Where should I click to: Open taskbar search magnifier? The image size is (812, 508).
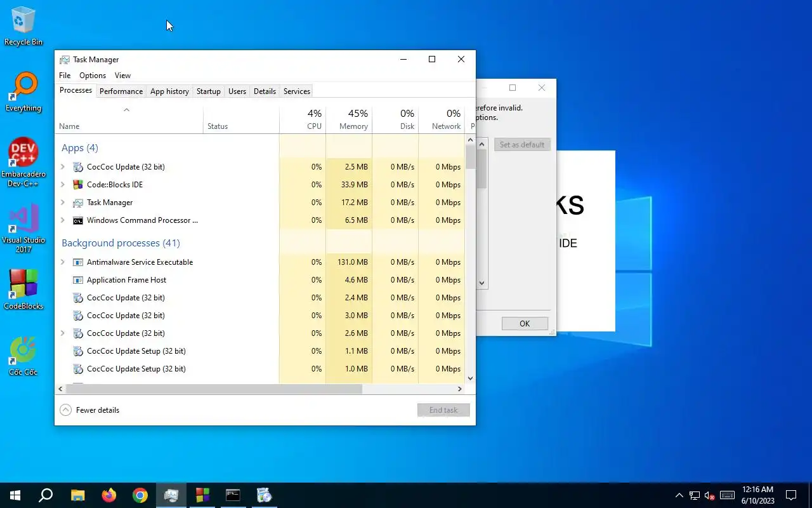(x=46, y=495)
